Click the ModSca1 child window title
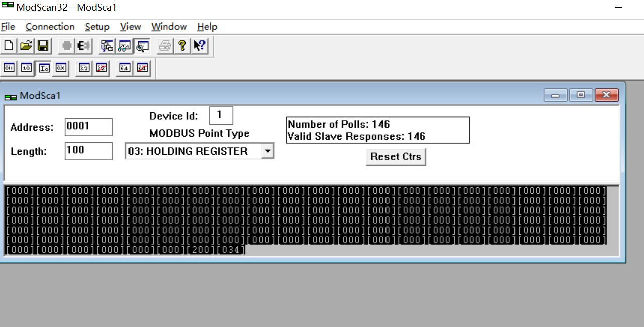 (x=40, y=95)
